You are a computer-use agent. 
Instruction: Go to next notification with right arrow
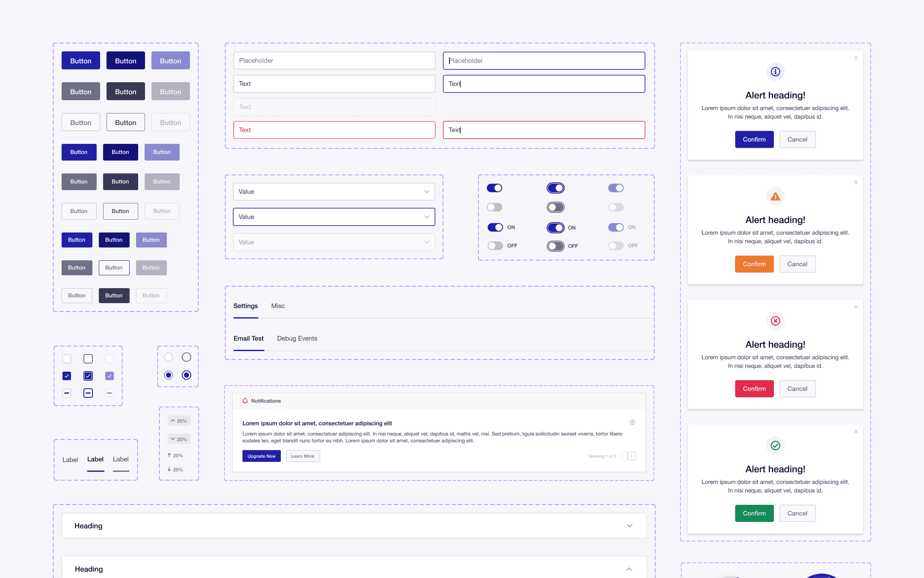[x=631, y=456]
